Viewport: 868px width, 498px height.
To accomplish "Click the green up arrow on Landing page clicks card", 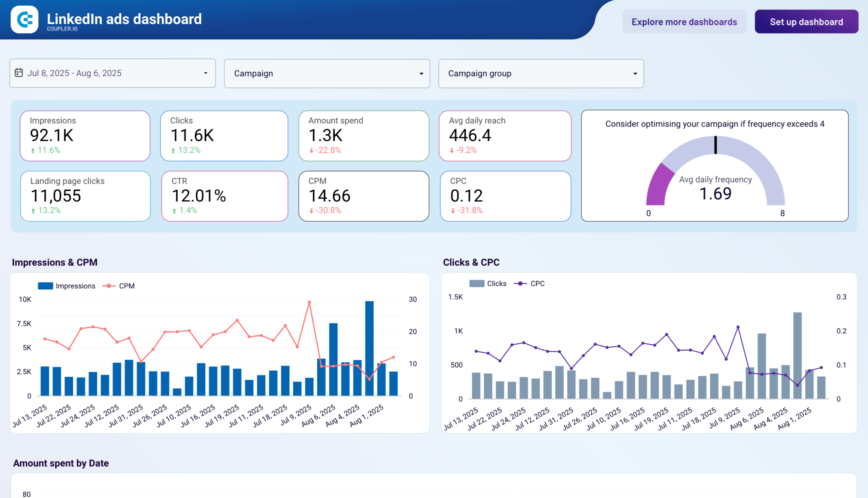I will pos(33,211).
